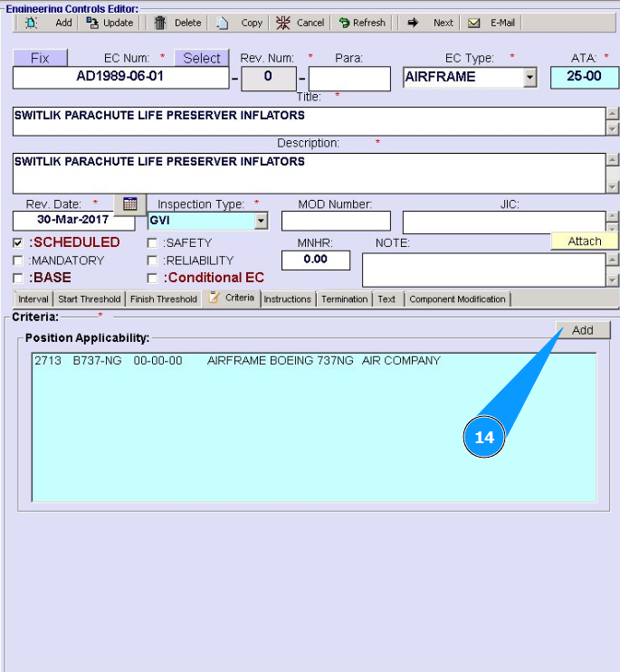Click Title box scroll up arrow

coord(612,114)
